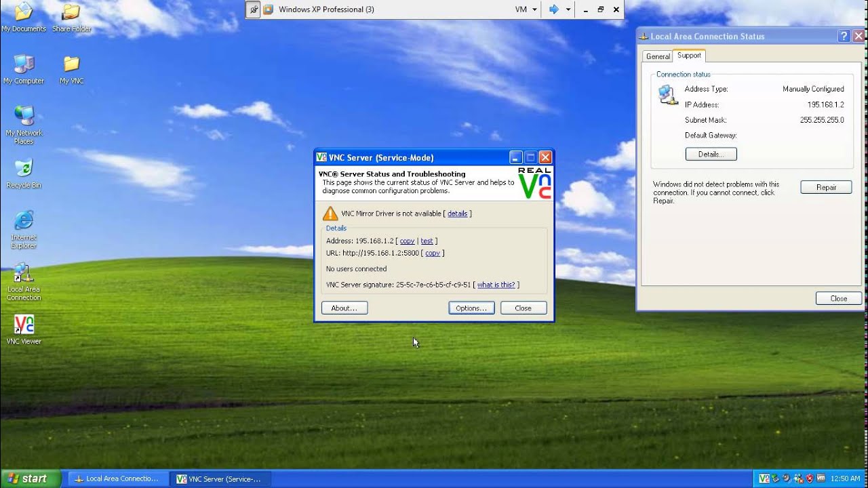The image size is (868, 488).
Task: Click the blue arrow icon in VM toolbar
Action: pyautogui.click(x=553, y=9)
